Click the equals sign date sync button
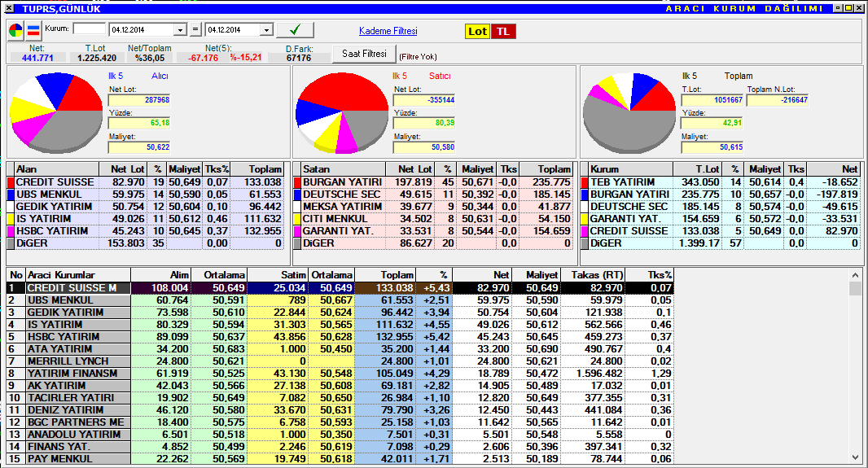This screenshot has height=468, width=868. click(195, 30)
